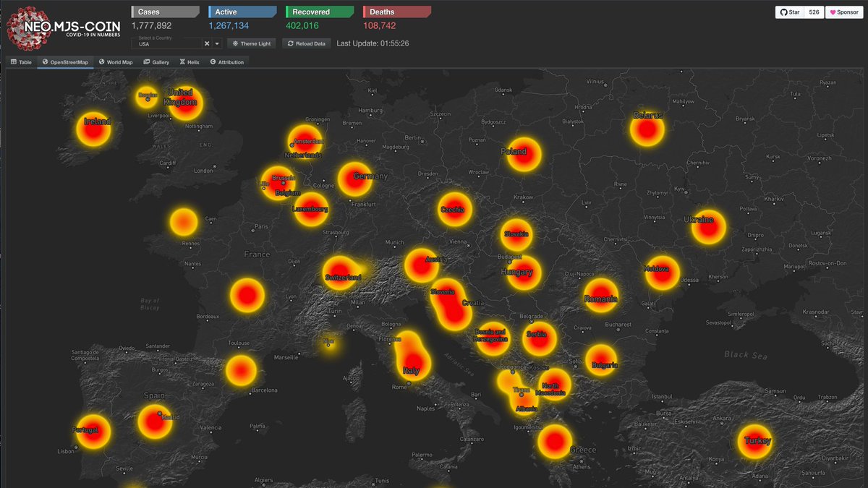Click the Ukraine heat marker
868x488 pixels.
(708, 227)
